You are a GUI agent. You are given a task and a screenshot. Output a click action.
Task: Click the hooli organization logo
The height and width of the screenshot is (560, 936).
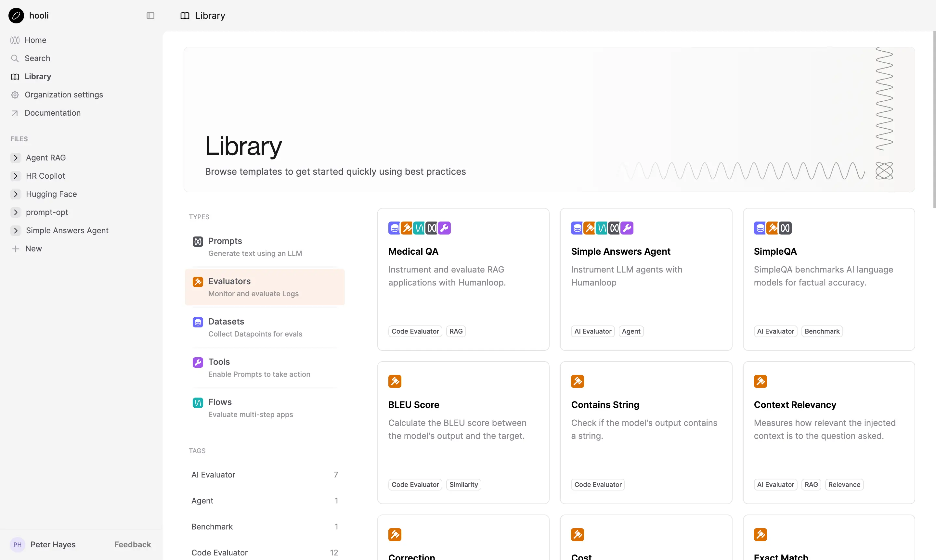coord(16,16)
